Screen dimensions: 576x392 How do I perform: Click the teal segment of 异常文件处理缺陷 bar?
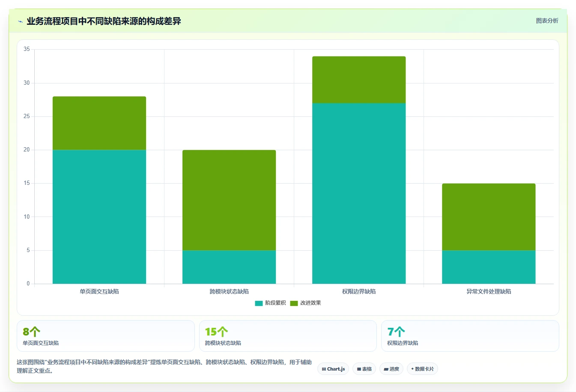click(x=489, y=267)
